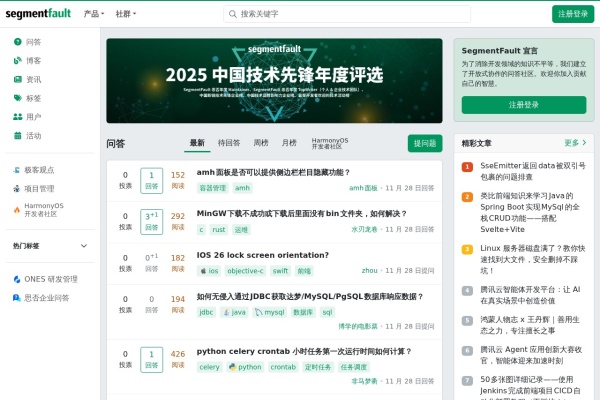This screenshot has height=400, width=600.
Task: Switch to the 周榜 tab
Action: (261, 143)
